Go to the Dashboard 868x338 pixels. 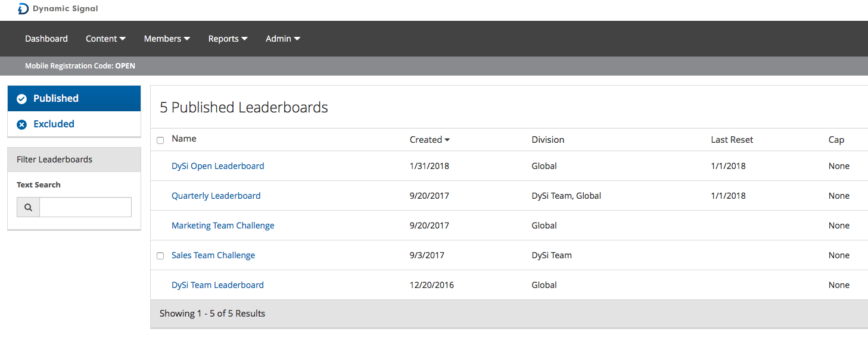46,39
